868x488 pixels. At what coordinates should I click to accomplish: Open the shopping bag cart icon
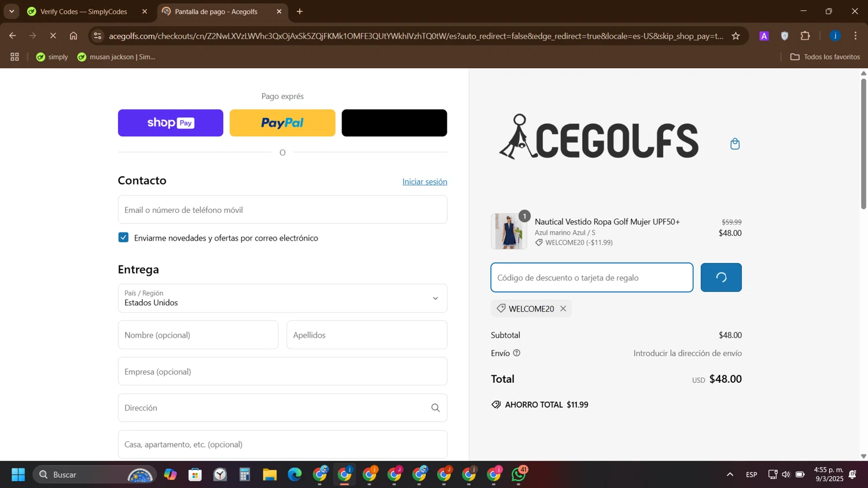[735, 144]
